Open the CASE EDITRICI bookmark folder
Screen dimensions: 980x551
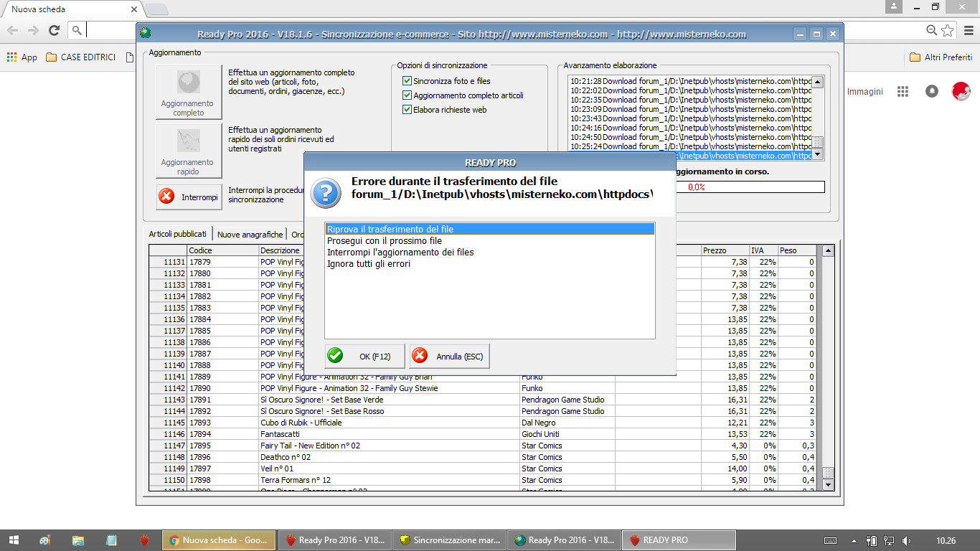[x=80, y=57]
